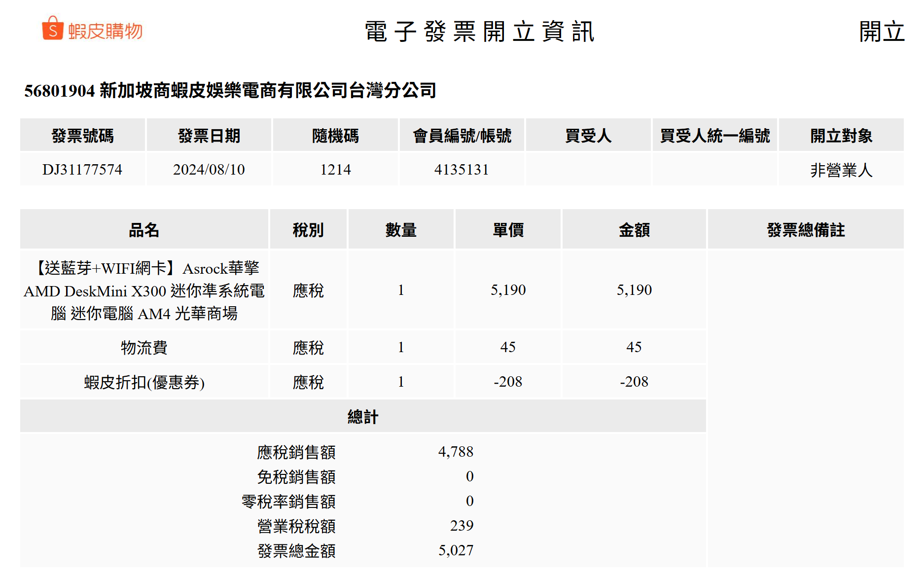Click the 發票總備註 column header
This screenshot has height=578, width=924.
(806, 230)
